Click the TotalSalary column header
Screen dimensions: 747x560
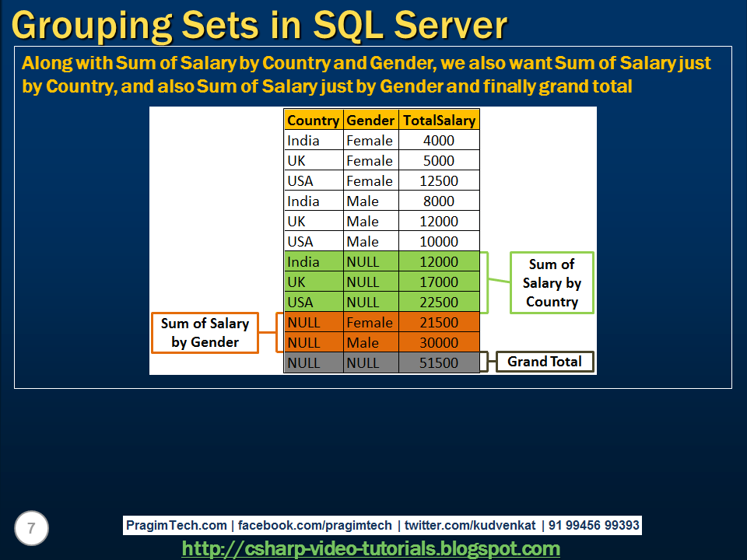438,120
